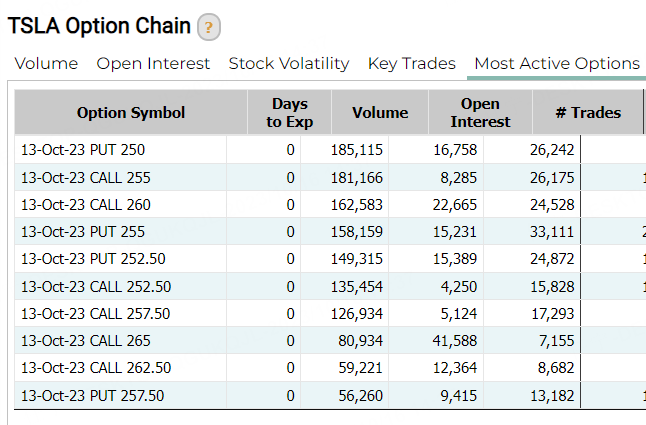Open the Open Interest tab
The width and height of the screenshot is (646, 425).
point(153,63)
